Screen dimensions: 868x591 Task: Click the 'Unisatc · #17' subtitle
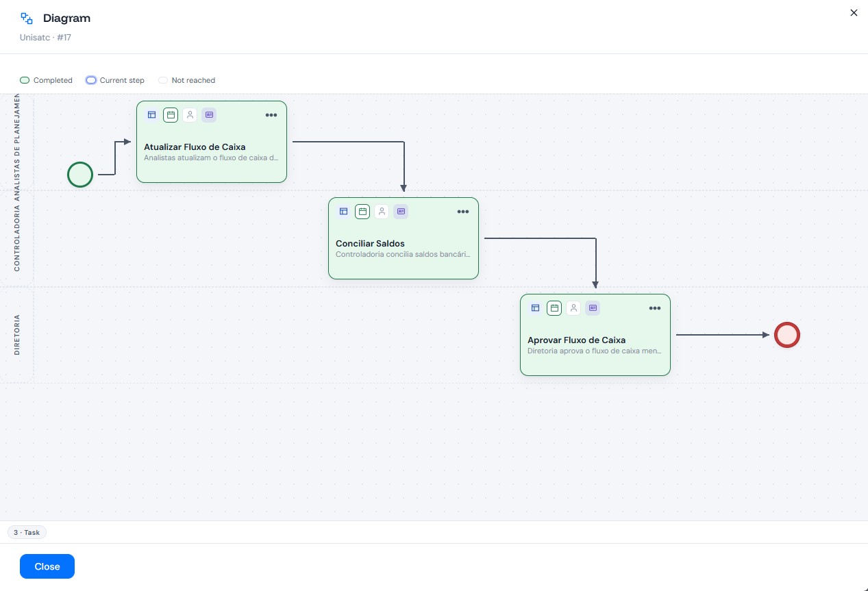pyautogui.click(x=45, y=38)
